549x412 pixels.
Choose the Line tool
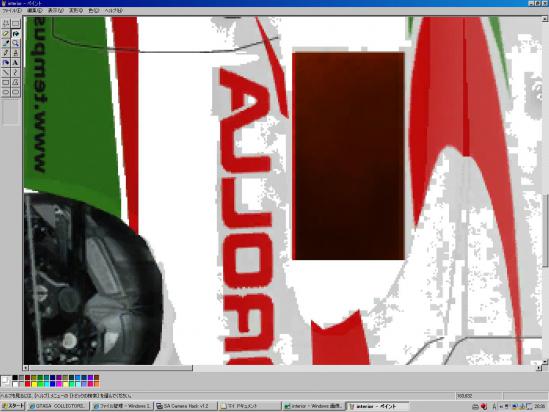pos(6,73)
